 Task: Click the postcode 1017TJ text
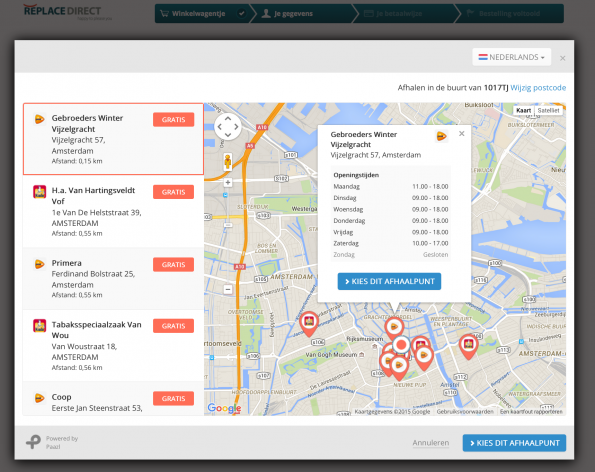pyautogui.click(x=496, y=88)
